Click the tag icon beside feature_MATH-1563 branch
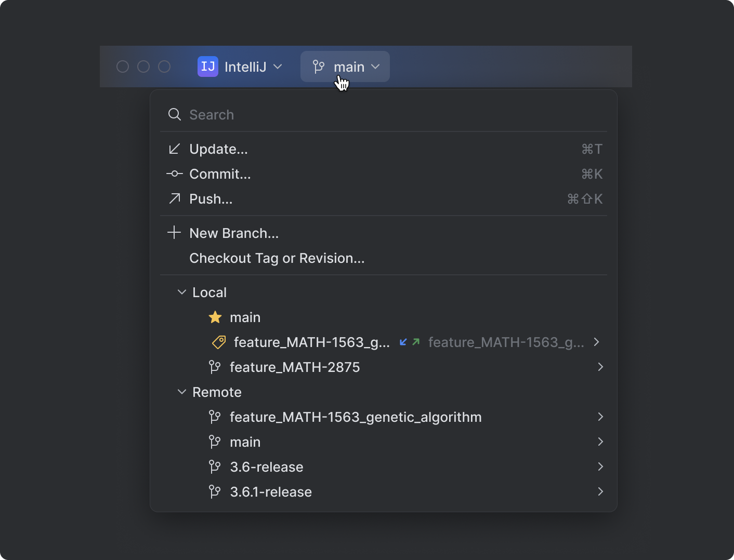734x560 pixels. pos(218,342)
